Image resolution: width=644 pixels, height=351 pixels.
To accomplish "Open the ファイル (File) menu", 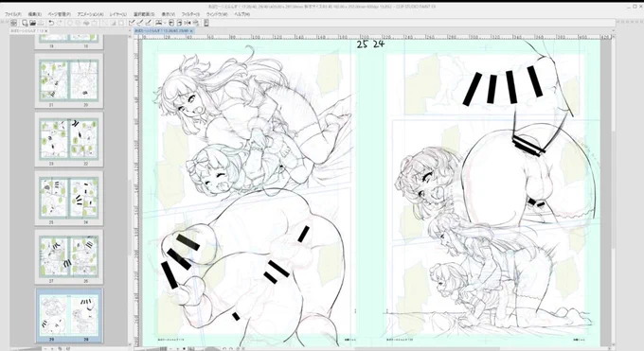I will pos(12,14).
